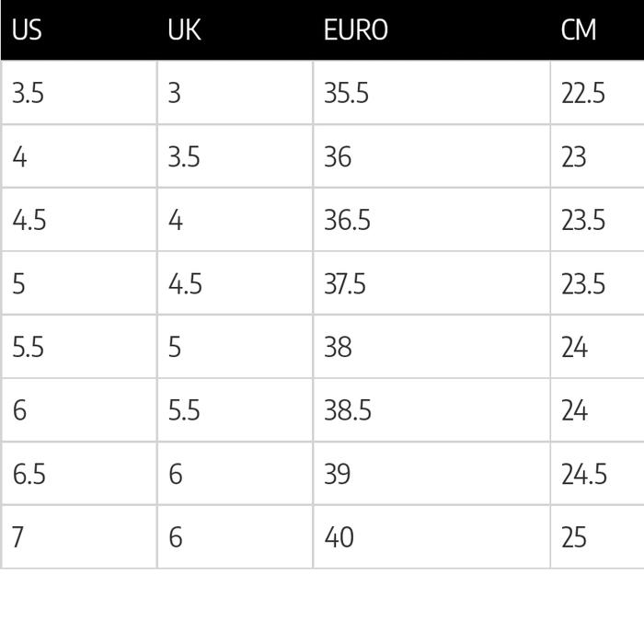This screenshot has height=644, width=644.
Task: Select the EURO 38 cell
Action: (x=338, y=348)
